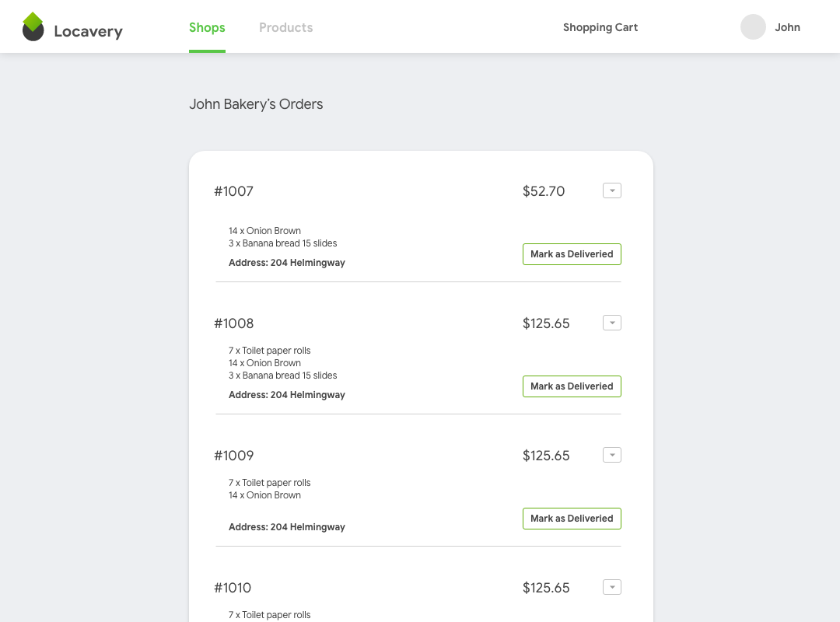Expand the dropdown for order #1007
Screen dimensions: 840x622
[612, 190]
